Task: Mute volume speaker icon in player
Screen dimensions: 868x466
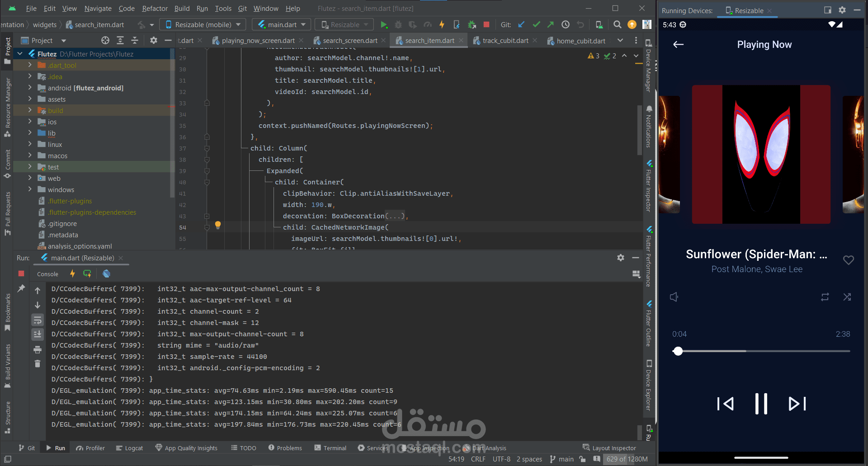Action: point(674,297)
